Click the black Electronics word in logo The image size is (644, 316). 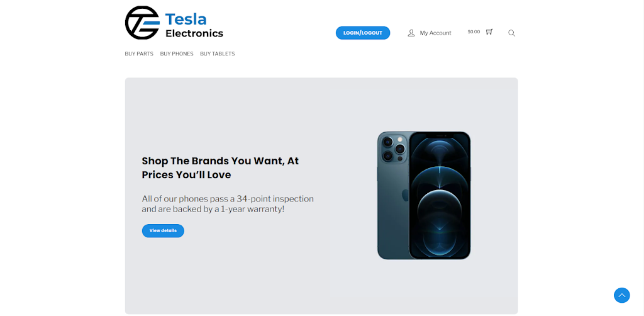[194, 33]
